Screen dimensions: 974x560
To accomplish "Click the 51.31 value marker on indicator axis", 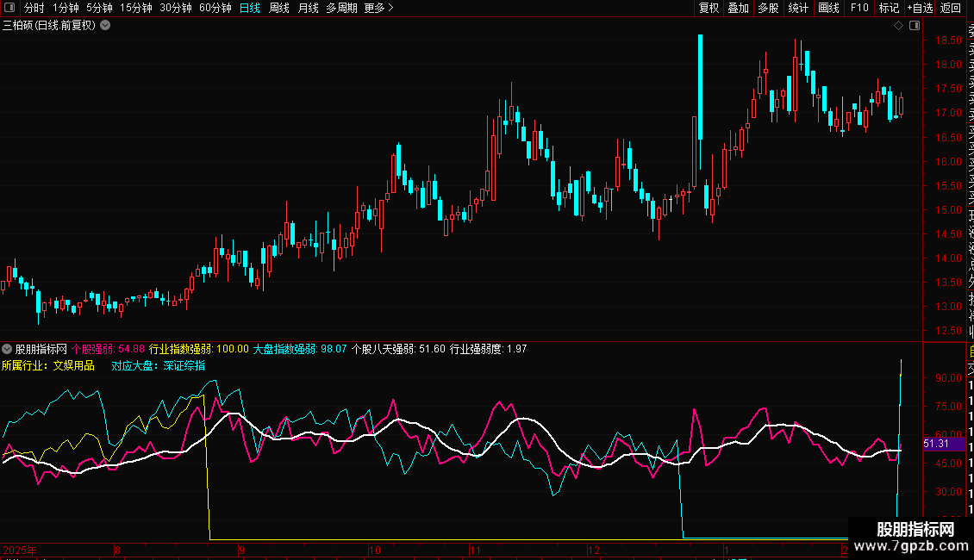I will pos(936,444).
